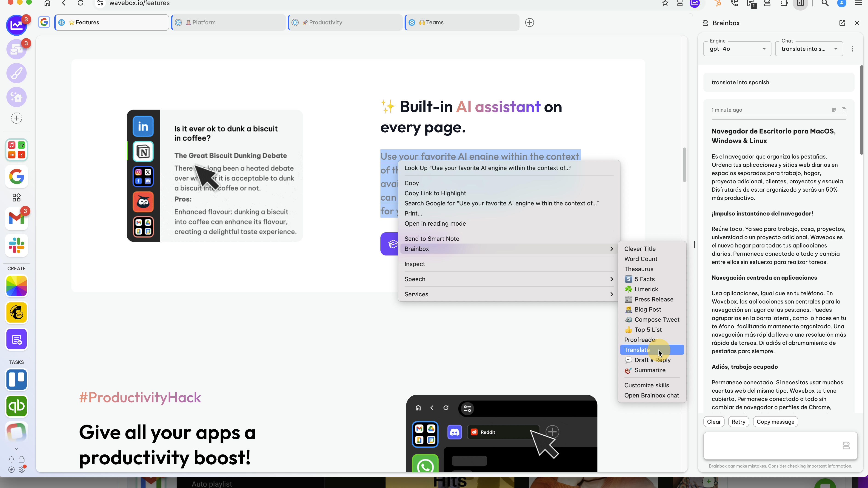Open the paintbrush space in the sidebar
Screen dimensions: 868x488
pos(17,73)
